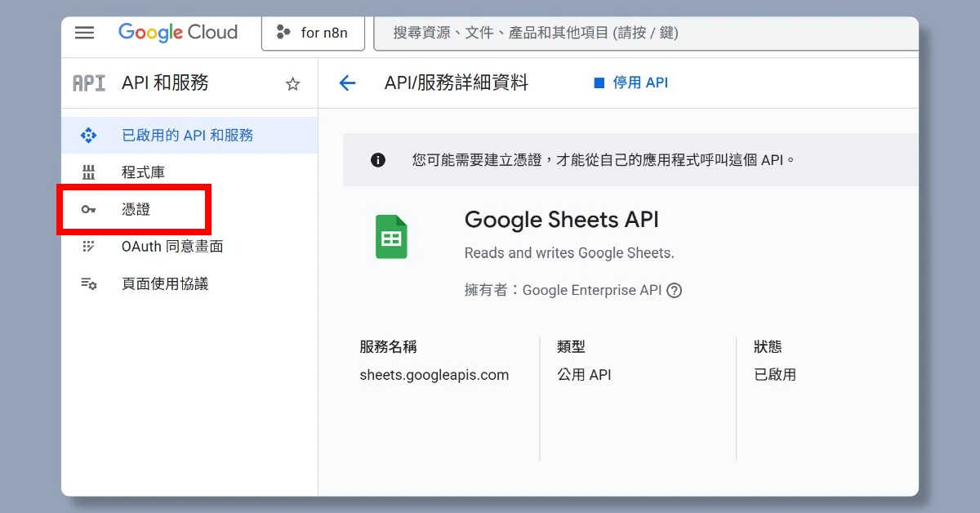This screenshot has width=980, height=513.
Task: Click the '停用 API' button
Action: [x=630, y=83]
